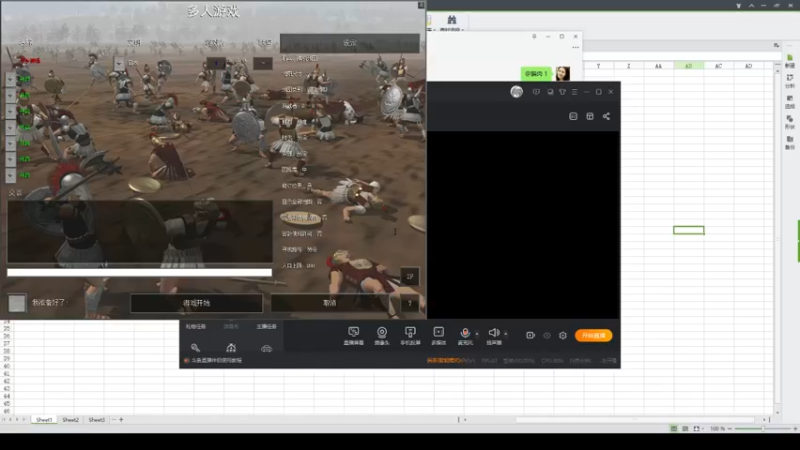Viewport: 800px width, 450px height.
Task: Open the skin shirt icon in streaming title bar
Action: pos(562,92)
